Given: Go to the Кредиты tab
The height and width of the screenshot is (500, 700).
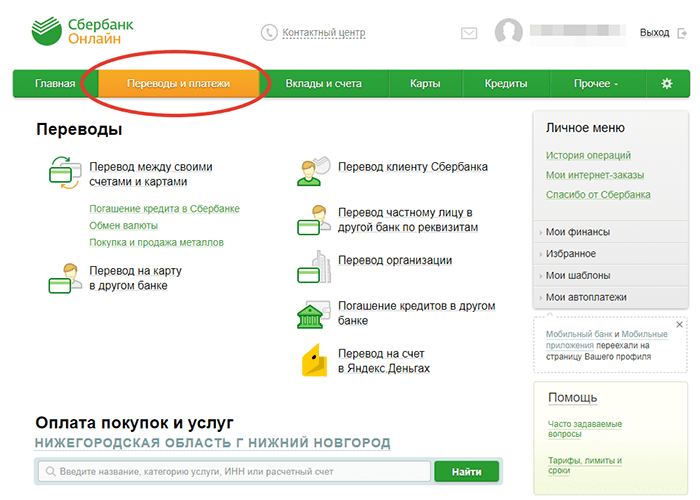Looking at the screenshot, I should tap(506, 83).
